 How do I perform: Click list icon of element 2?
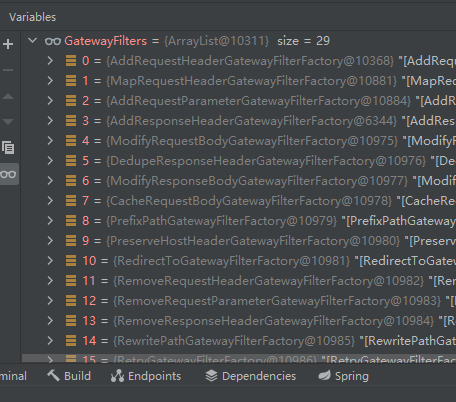pyautogui.click(x=71, y=101)
